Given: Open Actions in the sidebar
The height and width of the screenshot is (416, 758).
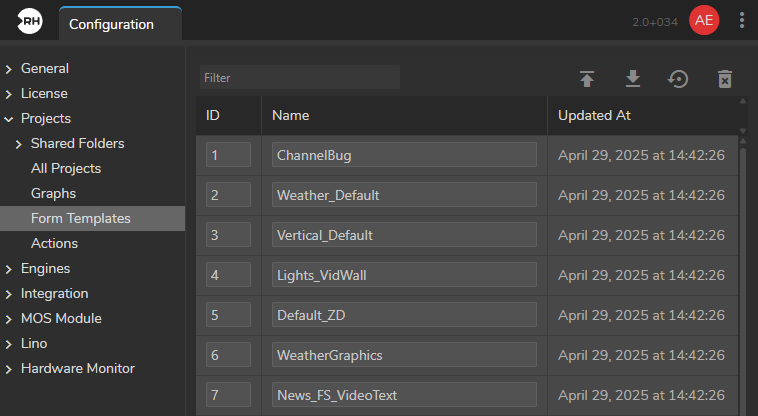Looking at the screenshot, I should 54,243.
